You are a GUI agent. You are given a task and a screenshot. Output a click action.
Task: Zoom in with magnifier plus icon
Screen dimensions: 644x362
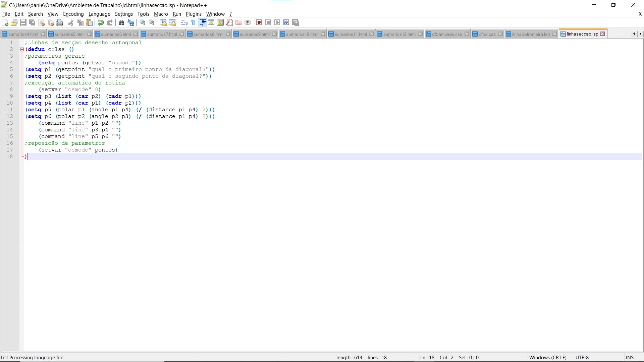click(142, 22)
